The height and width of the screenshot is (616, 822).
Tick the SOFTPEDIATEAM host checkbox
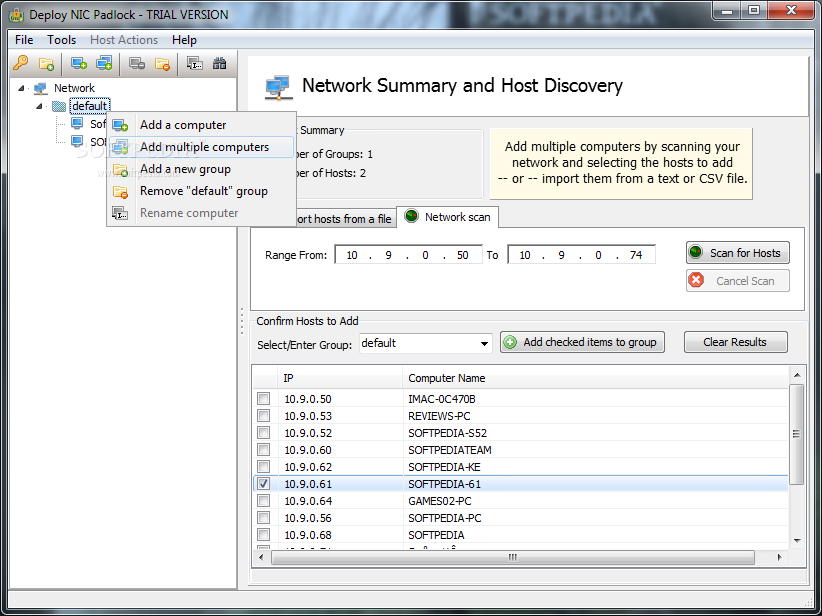click(x=263, y=450)
